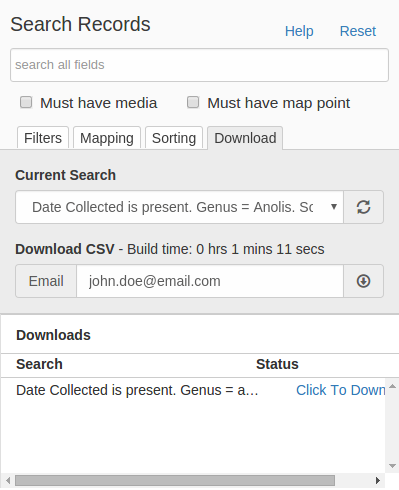This screenshot has height=490, width=399.
Task: Switch to the Filters tab
Action: point(43,138)
